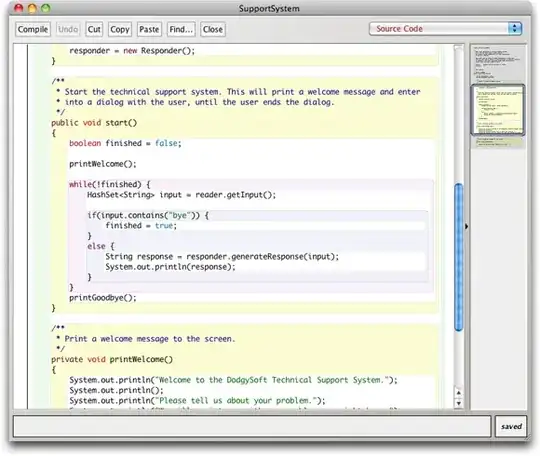Click the Undo toolbar button
Viewport: 540px width, 456px height.
68,29
